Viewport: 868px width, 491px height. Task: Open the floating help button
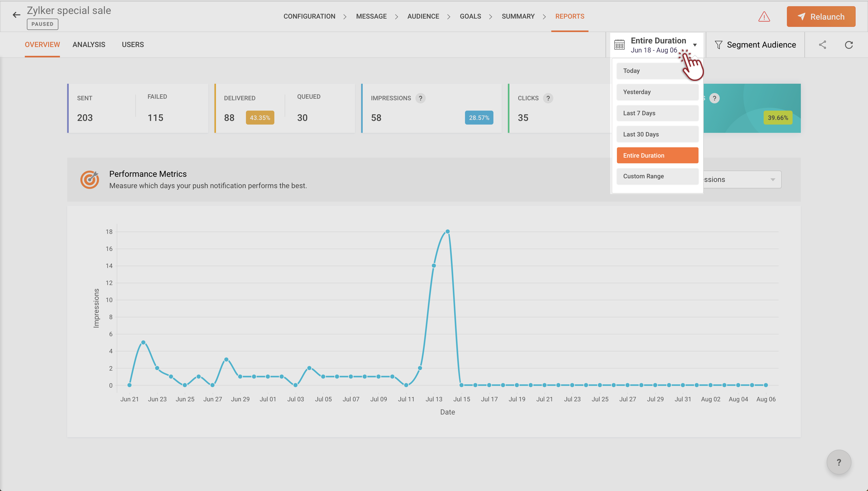(839, 462)
